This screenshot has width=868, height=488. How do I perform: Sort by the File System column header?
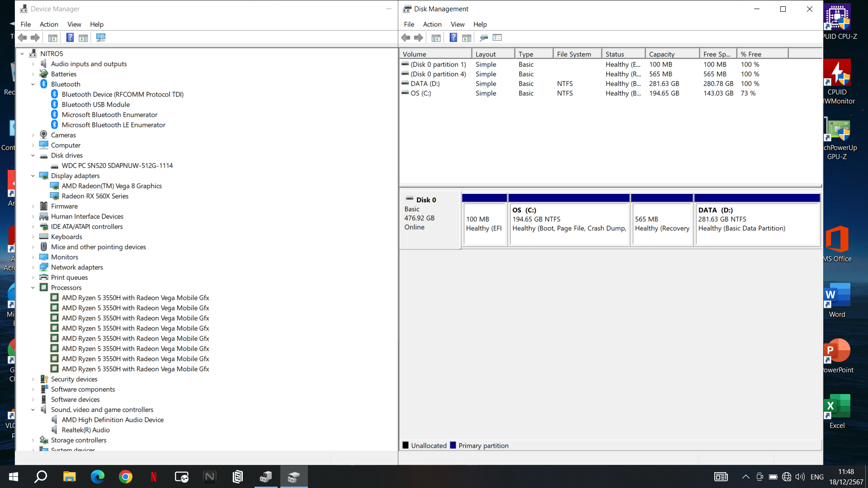coord(577,54)
